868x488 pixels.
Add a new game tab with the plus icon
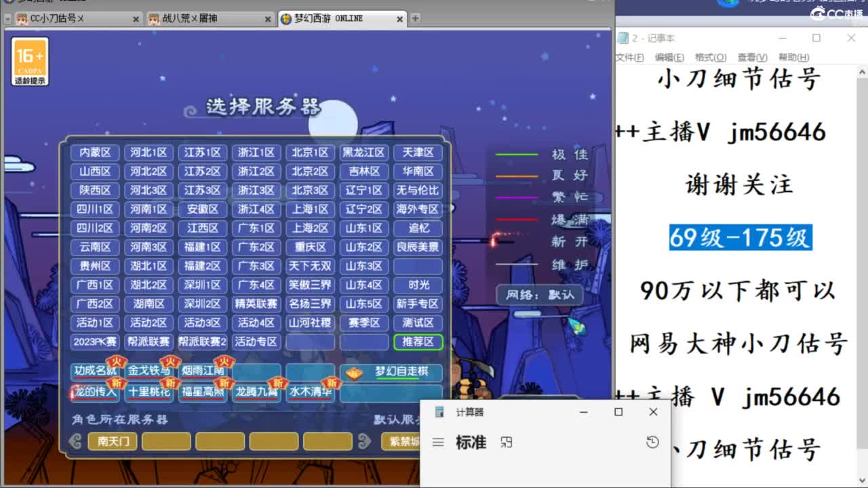(x=416, y=18)
